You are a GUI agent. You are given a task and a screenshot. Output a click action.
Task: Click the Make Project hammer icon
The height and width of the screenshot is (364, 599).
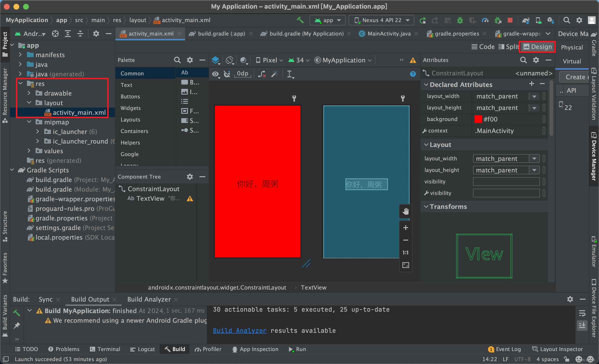pos(300,20)
